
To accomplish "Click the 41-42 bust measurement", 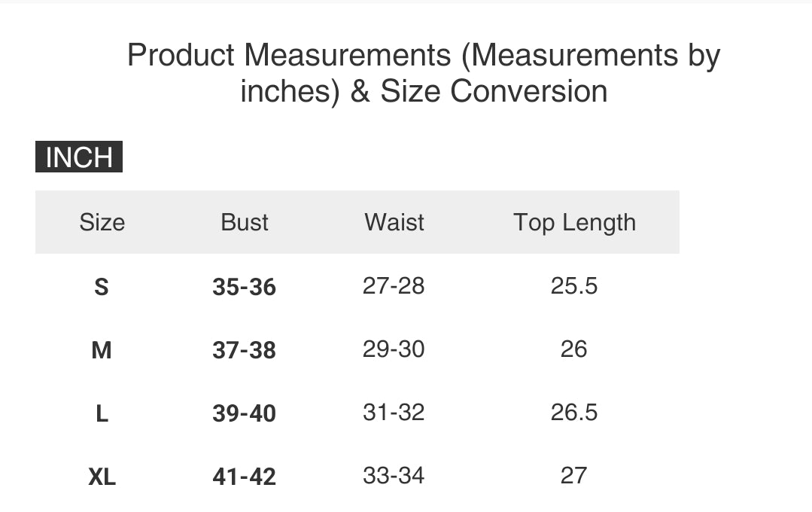I will tap(244, 477).
